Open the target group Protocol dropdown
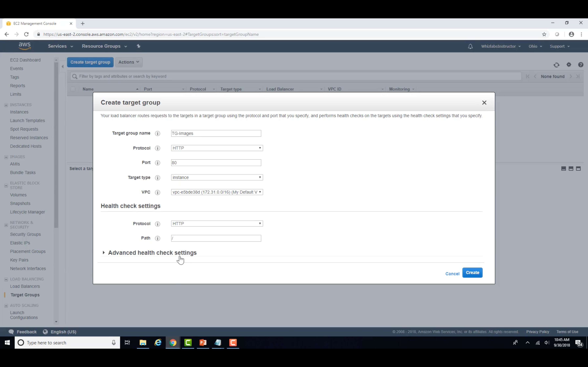The image size is (588, 367). (217, 148)
